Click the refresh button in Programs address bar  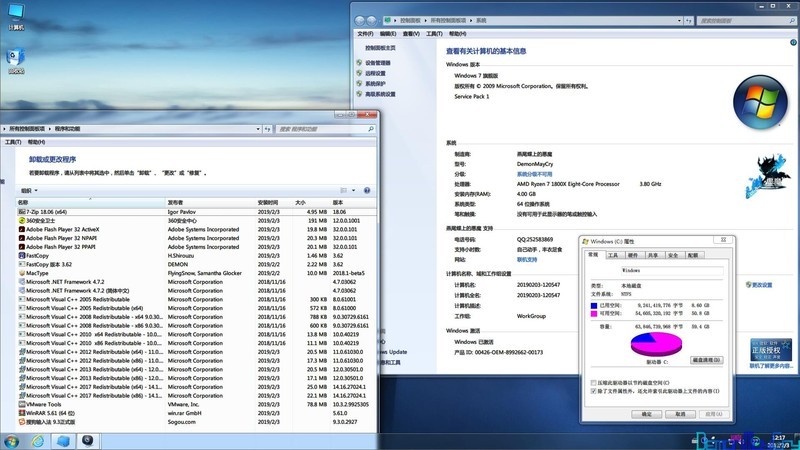267,129
